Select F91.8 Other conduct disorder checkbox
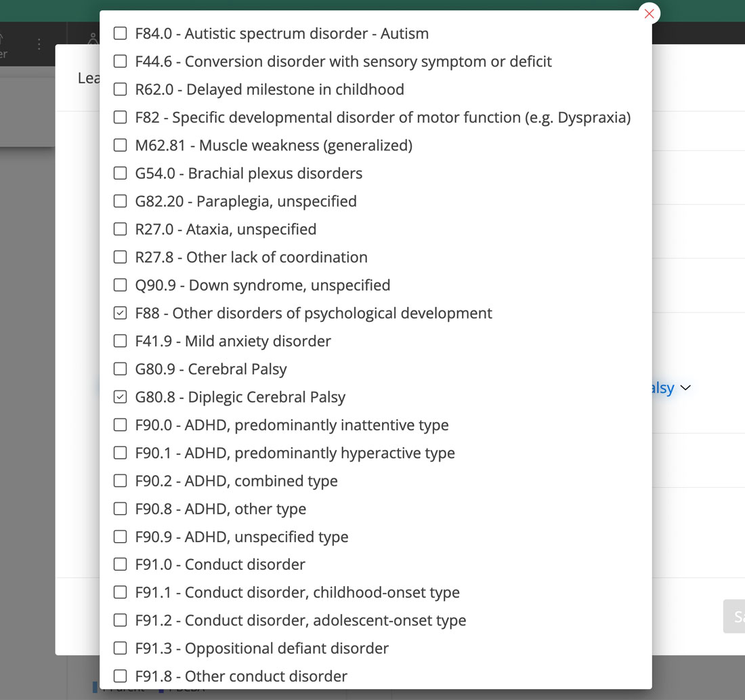This screenshot has width=745, height=700. (x=120, y=676)
